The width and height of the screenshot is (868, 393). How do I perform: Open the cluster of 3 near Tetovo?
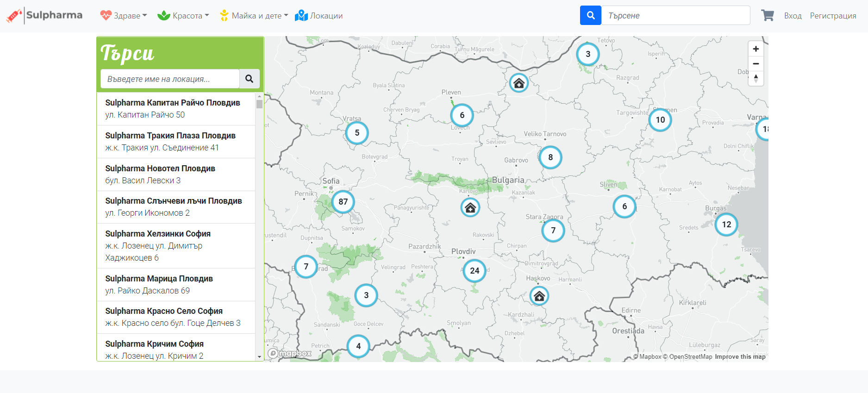[x=588, y=54]
